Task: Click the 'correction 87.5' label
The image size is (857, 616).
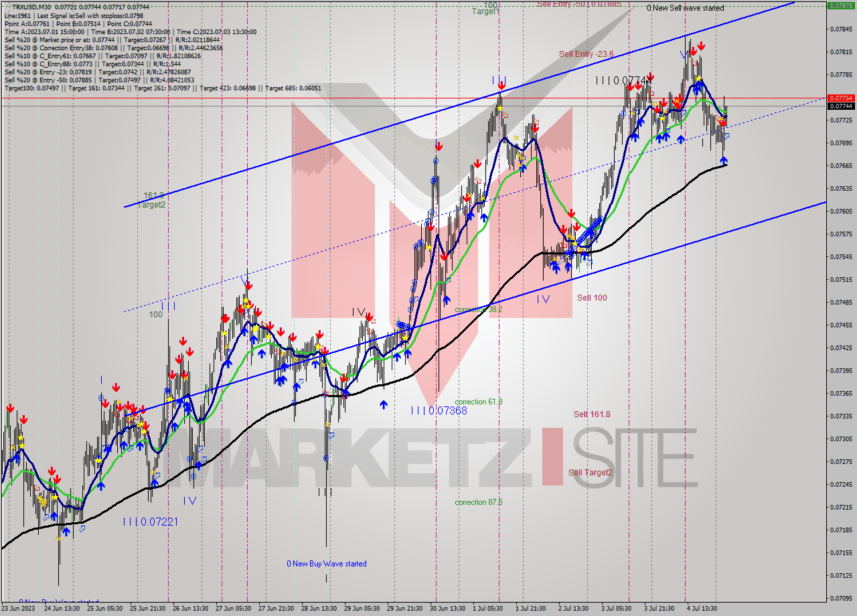Action: pos(479,502)
